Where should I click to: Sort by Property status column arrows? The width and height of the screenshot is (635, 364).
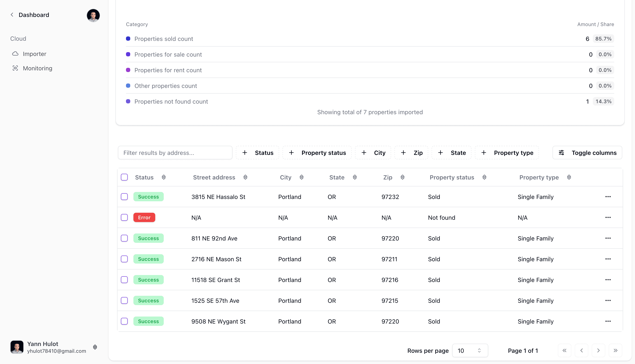(x=484, y=177)
